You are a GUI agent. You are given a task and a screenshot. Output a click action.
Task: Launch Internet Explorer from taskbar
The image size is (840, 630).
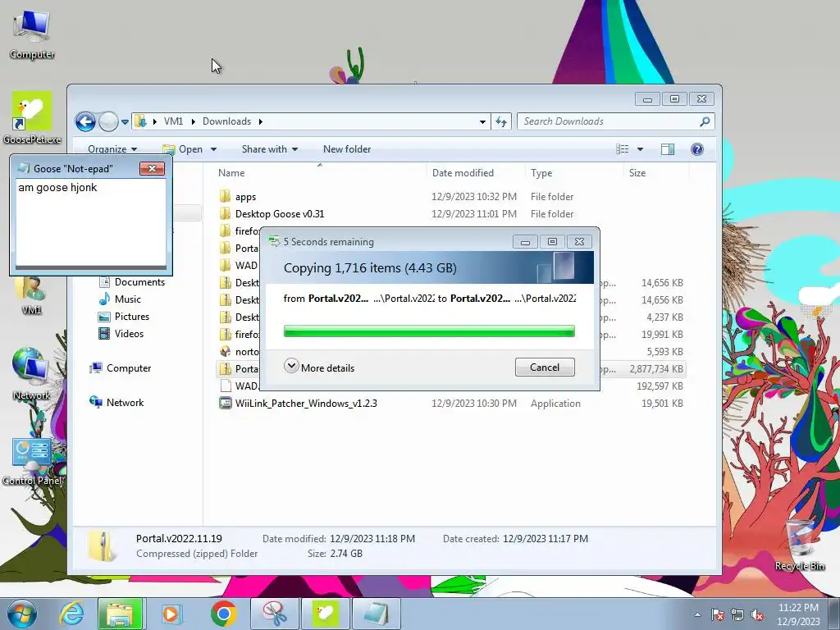tap(71, 614)
